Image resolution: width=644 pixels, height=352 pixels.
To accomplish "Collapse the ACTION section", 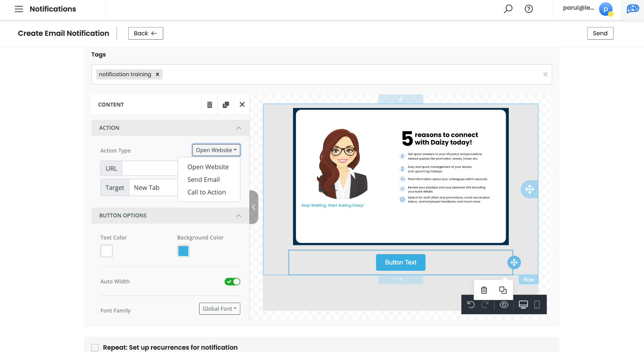I will (x=239, y=128).
